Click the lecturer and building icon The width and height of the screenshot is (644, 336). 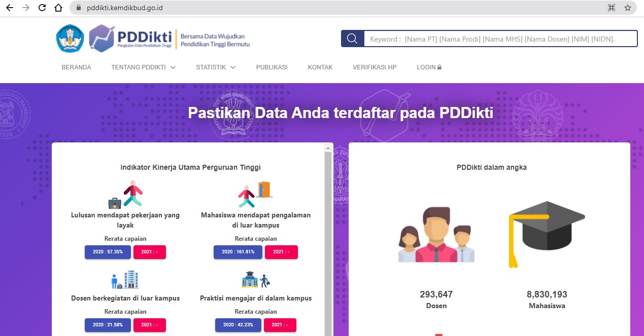tap(125, 279)
